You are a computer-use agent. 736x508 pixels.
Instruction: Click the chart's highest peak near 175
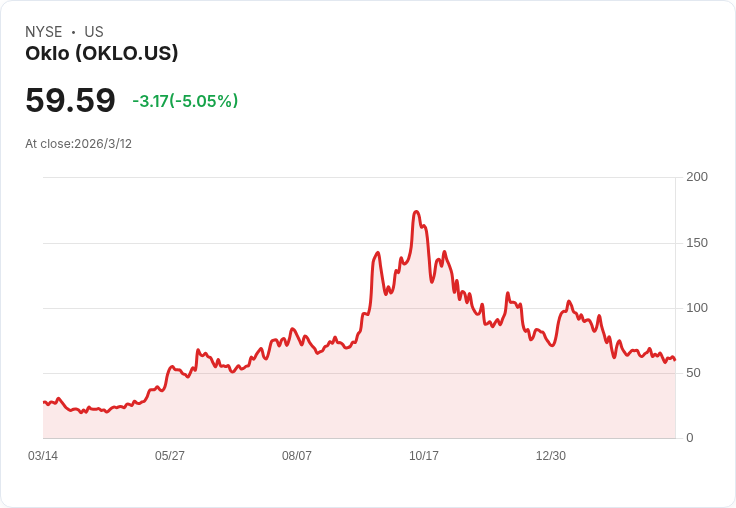pyautogui.click(x=416, y=212)
